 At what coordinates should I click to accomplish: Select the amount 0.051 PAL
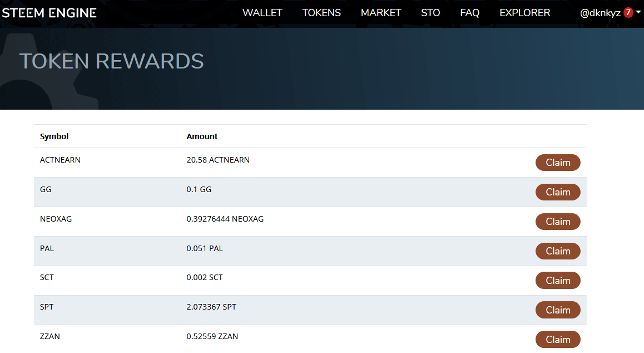pyautogui.click(x=205, y=248)
